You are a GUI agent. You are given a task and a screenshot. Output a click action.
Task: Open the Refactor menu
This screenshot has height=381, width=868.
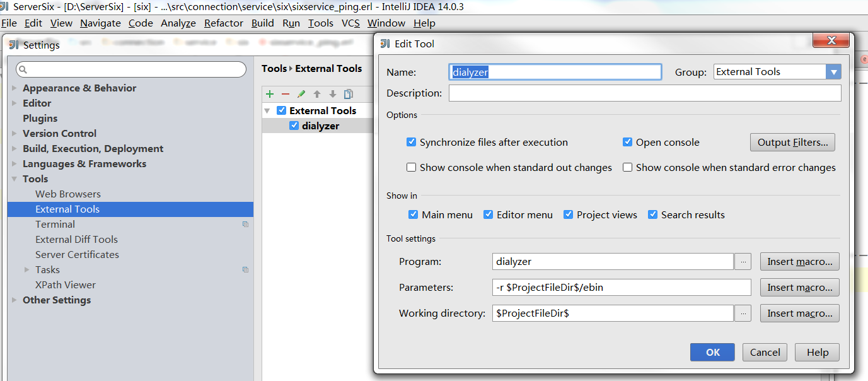coord(224,23)
